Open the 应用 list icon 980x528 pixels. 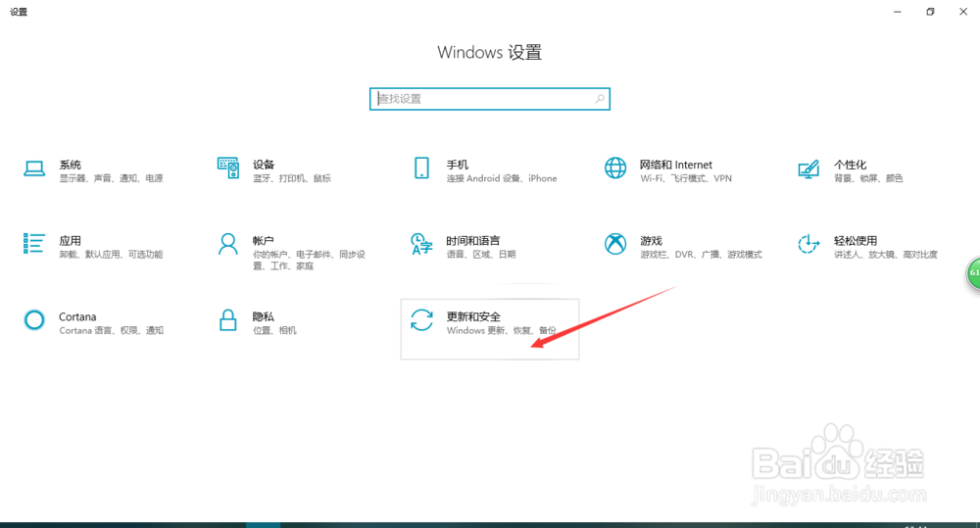[x=34, y=244]
